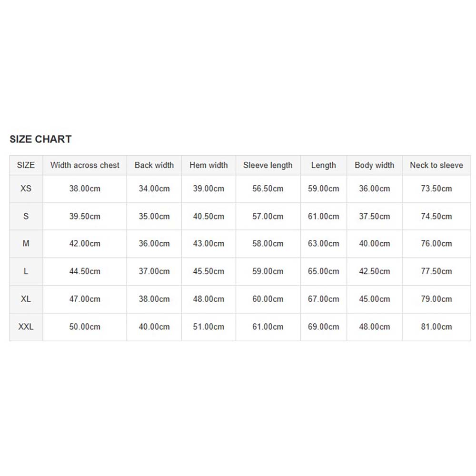Click the 69.00cm length cell
476x476 pixels.
pyautogui.click(x=324, y=327)
